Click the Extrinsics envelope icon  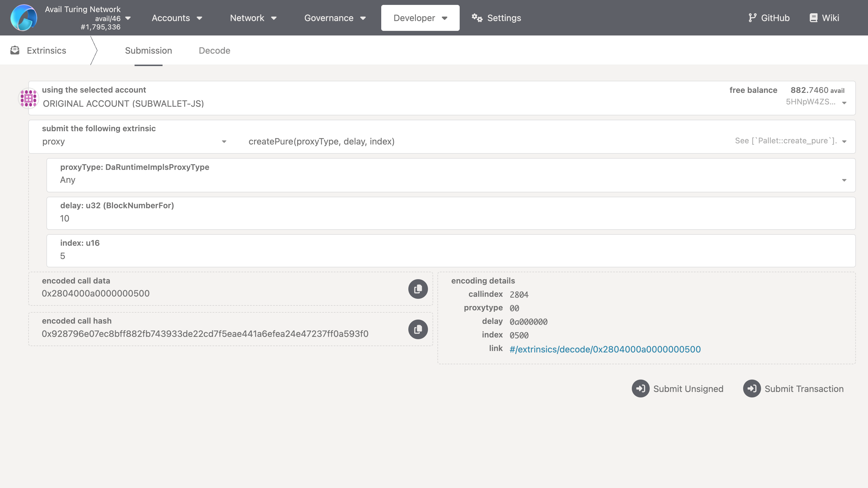click(15, 50)
